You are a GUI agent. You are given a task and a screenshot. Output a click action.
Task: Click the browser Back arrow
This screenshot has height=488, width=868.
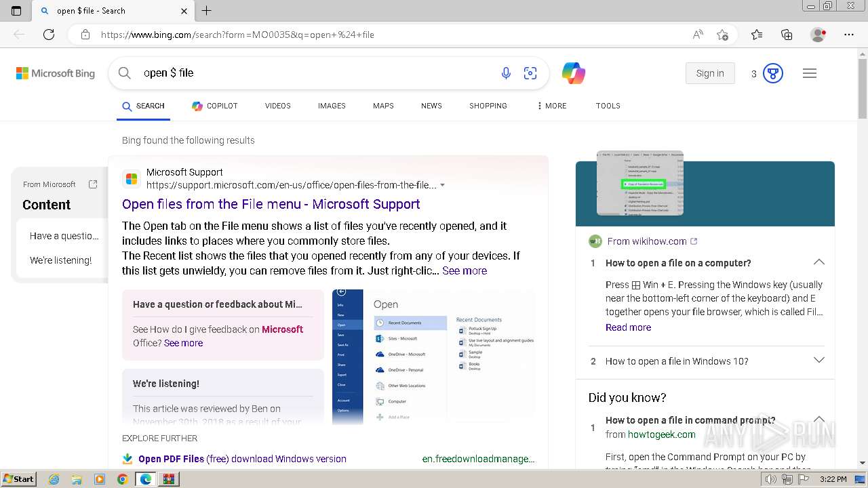[19, 35]
